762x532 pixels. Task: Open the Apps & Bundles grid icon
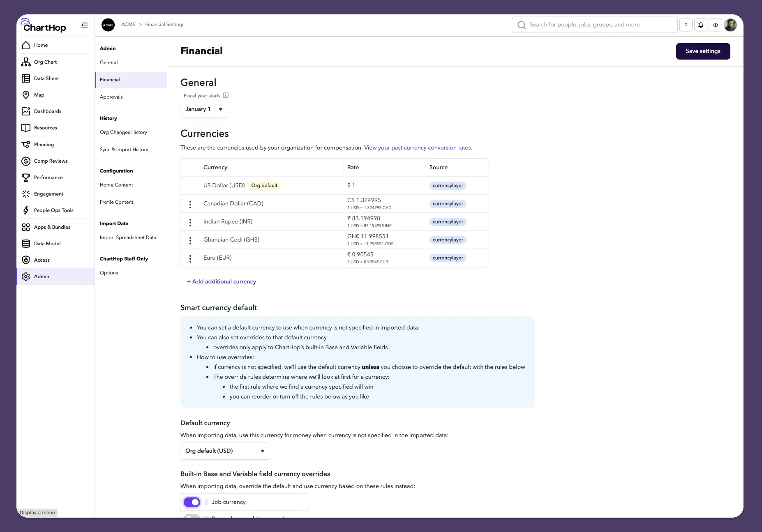coord(26,227)
